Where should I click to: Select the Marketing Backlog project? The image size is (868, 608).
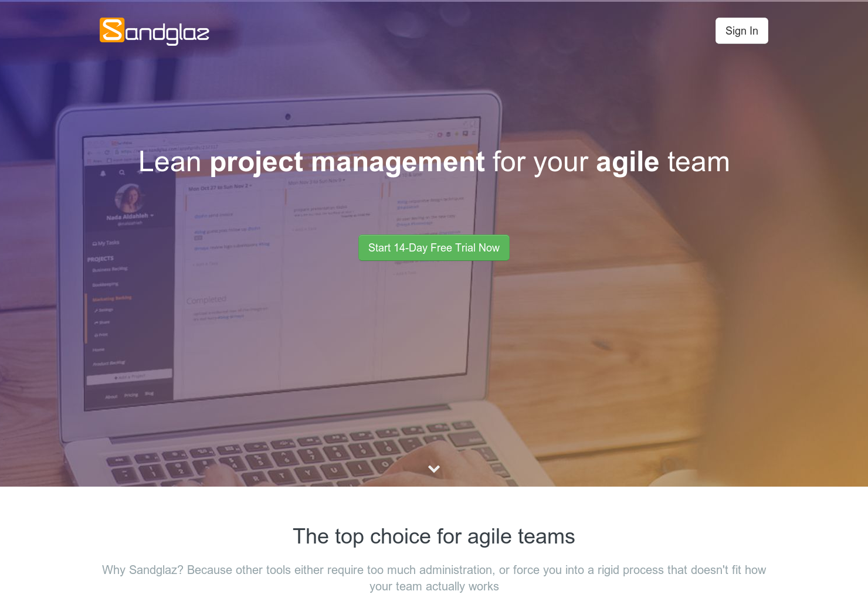[112, 298]
